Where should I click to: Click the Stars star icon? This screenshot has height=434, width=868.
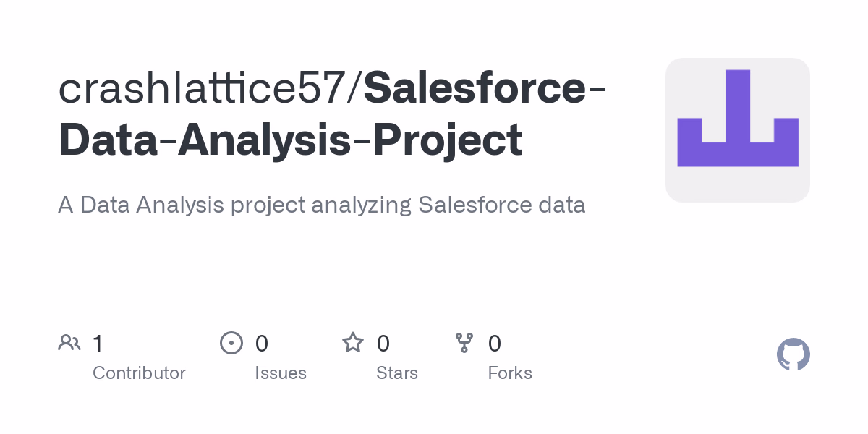click(353, 343)
